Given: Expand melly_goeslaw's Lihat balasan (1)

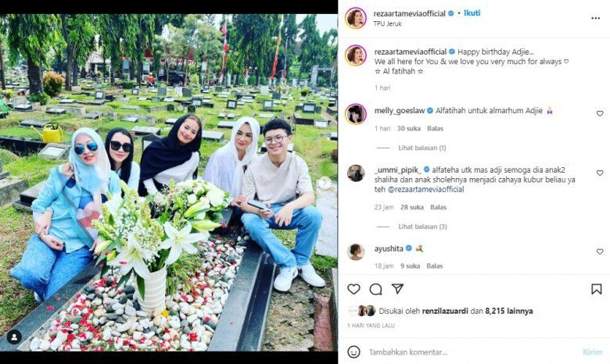Looking at the screenshot, I should (x=422, y=148).
